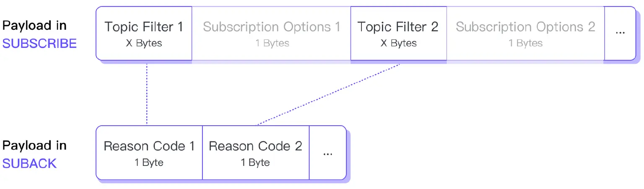Select the Reason Code 1 box

(149, 153)
